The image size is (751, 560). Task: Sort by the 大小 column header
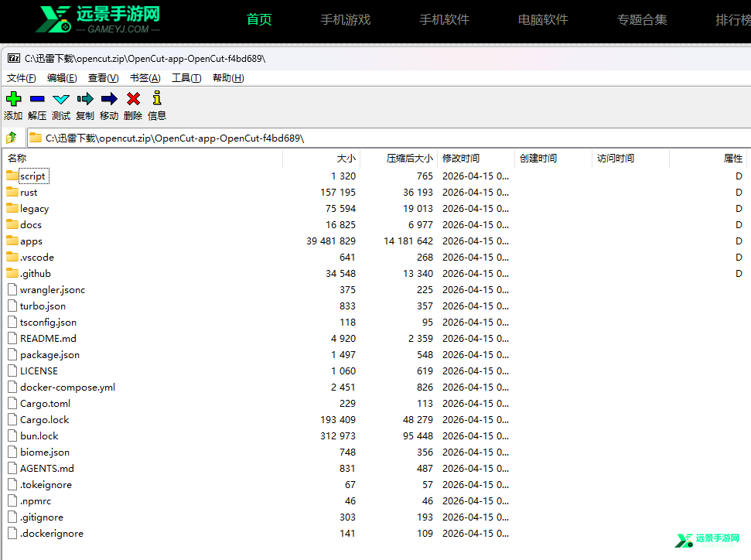tap(322, 158)
